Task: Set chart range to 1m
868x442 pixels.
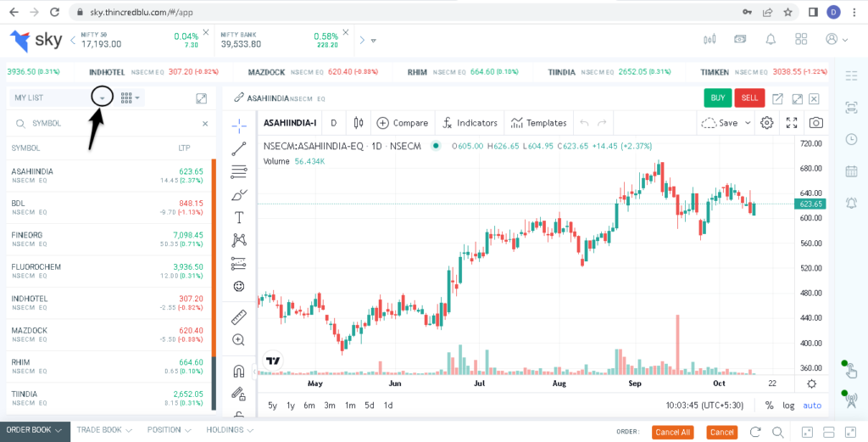Action: [x=350, y=406]
